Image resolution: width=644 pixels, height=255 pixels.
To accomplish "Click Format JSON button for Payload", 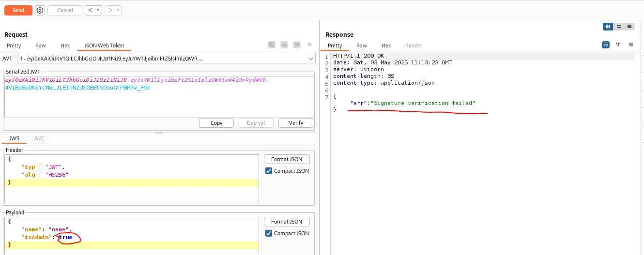I will [x=287, y=222].
